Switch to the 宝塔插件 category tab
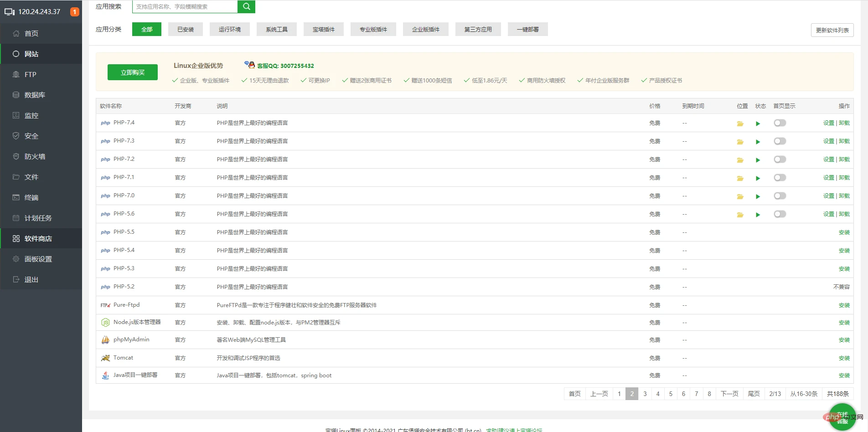Screen dimensions: 868x432 [324, 29]
